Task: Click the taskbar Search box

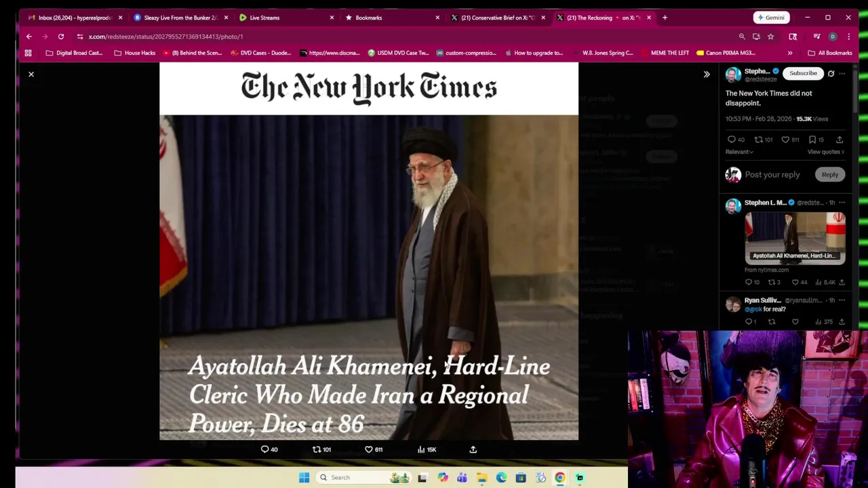Action: [365, 477]
